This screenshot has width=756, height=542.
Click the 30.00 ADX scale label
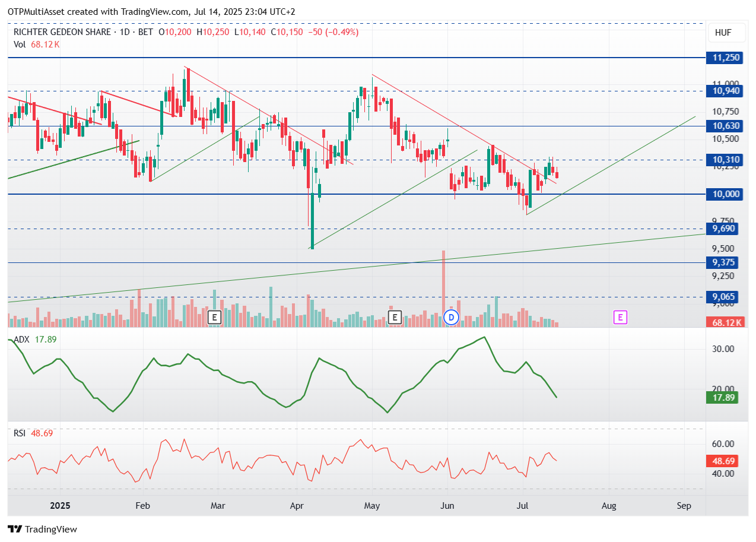(x=723, y=349)
